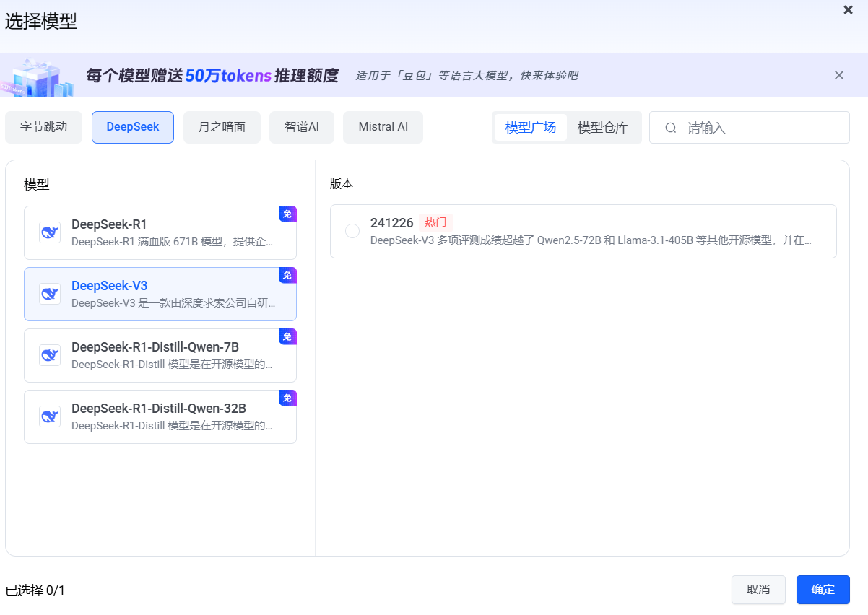Switch to 模型仓库 view
Image resolution: width=868 pixels, height=615 pixels.
pos(603,128)
